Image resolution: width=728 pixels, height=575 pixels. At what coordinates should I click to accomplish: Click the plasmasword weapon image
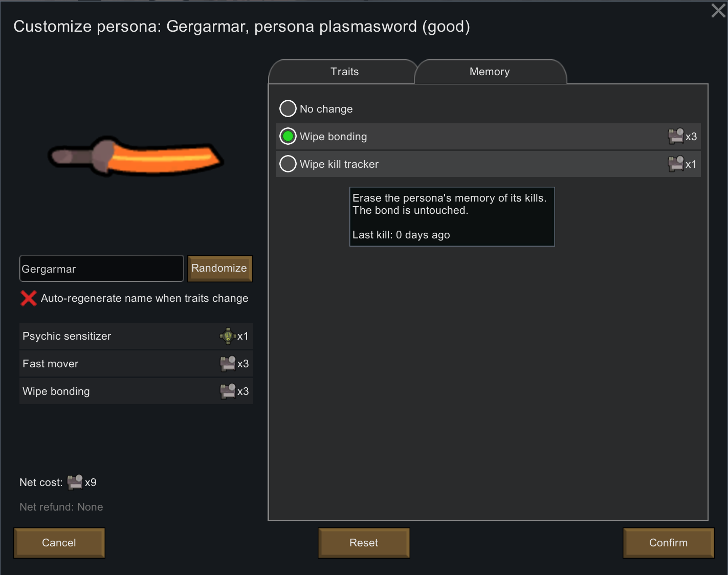[136, 157]
